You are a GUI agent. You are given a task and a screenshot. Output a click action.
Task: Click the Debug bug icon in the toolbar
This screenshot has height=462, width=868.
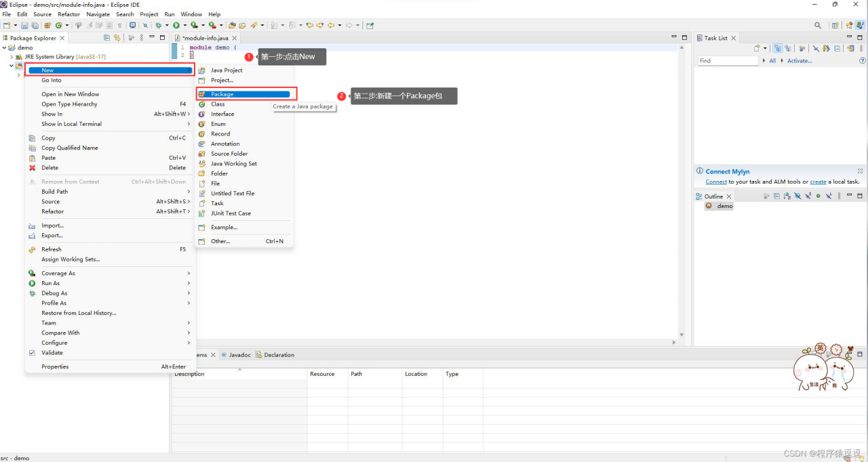click(x=159, y=25)
